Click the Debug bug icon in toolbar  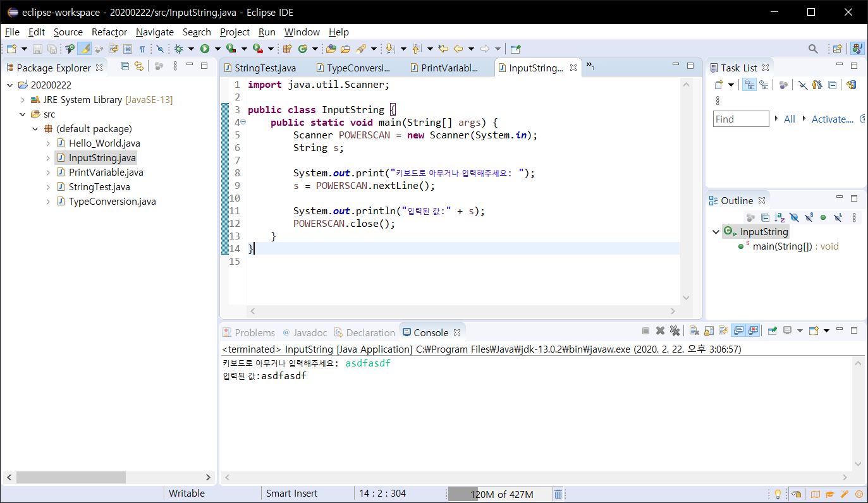click(x=178, y=49)
